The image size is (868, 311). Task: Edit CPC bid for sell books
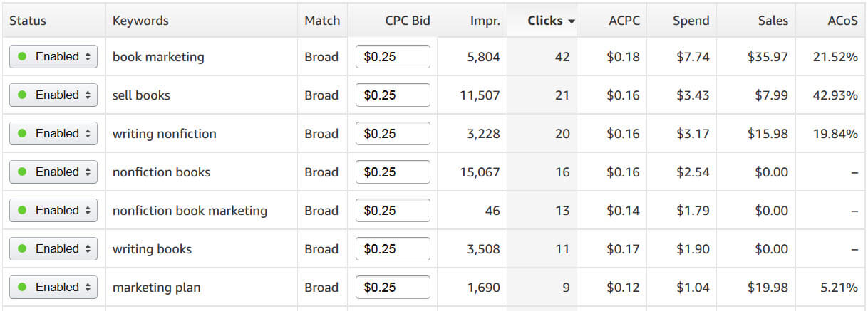[x=393, y=95]
